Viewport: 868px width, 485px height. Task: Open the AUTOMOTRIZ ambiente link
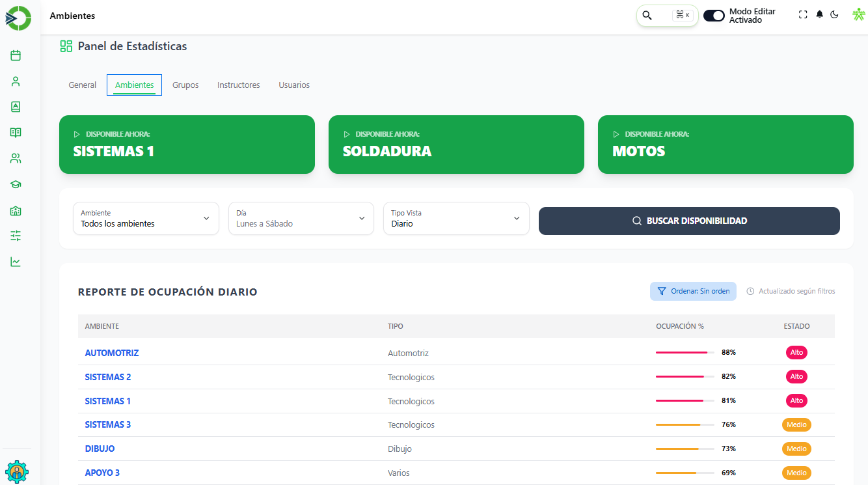click(112, 353)
